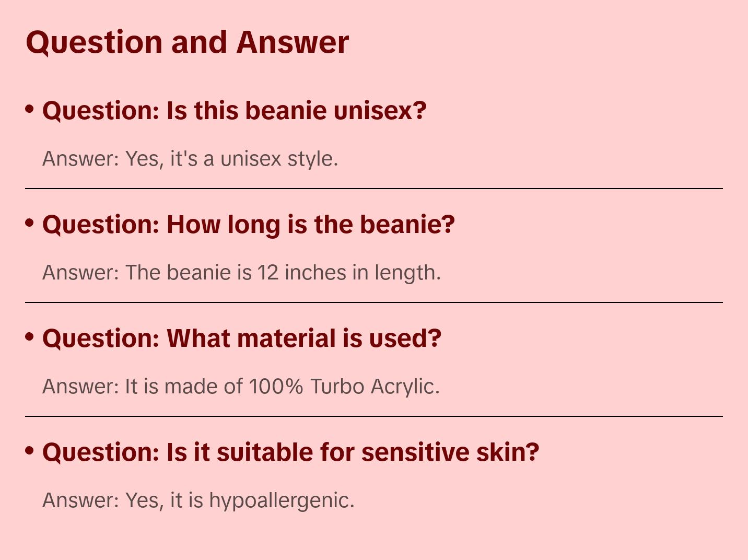
Task: Click the bullet before the unisex question
Action: point(30,109)
